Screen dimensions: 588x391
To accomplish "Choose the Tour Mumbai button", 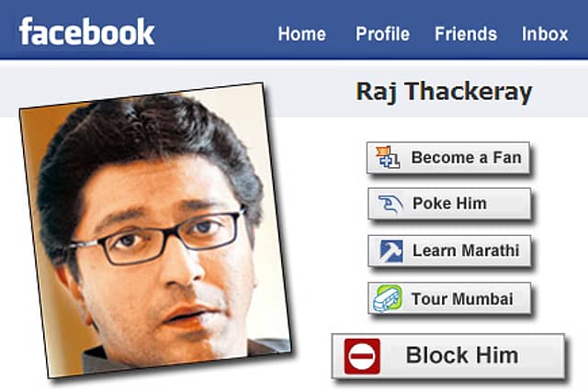I will pyautogui.click(x=449, y=298).
